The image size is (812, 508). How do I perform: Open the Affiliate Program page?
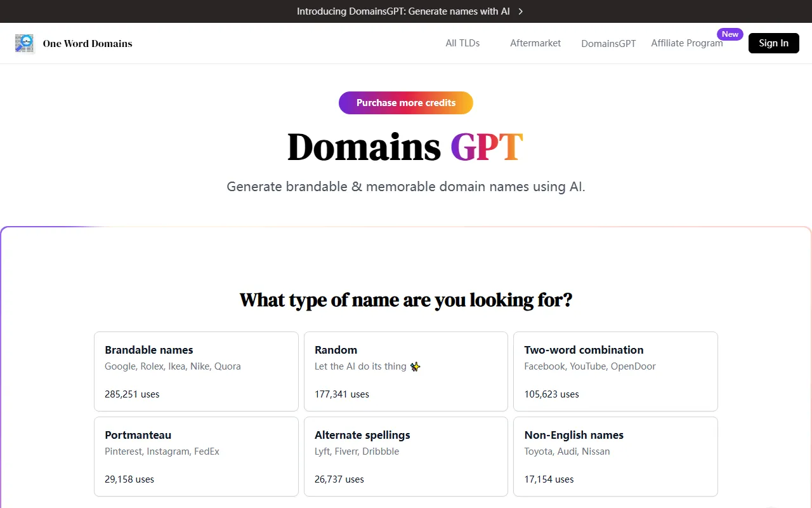(687, 43)
